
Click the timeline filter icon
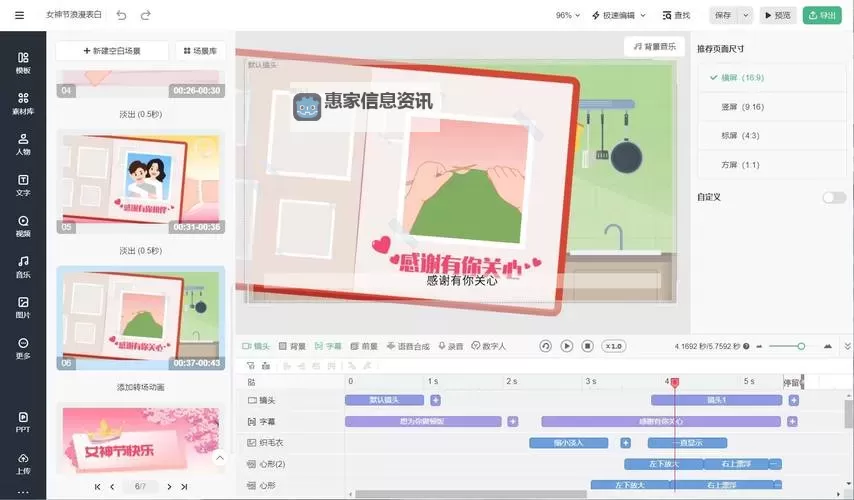click(251, 365)
